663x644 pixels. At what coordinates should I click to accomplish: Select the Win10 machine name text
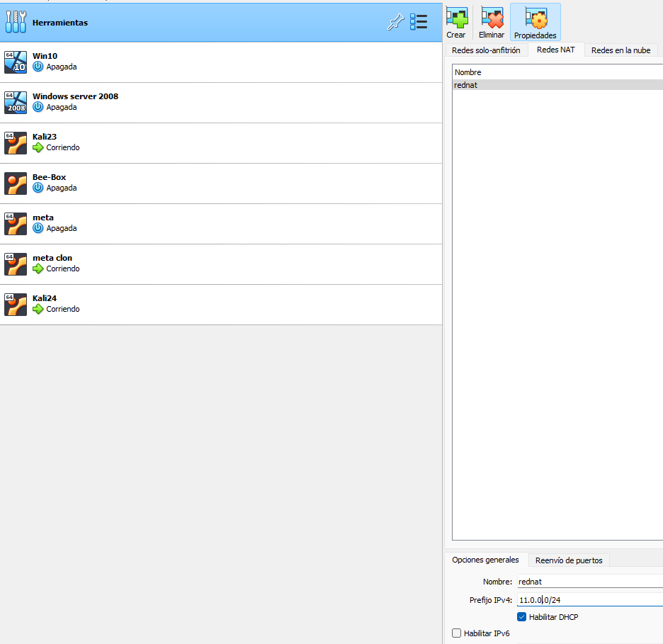click(x=45, y=56)
